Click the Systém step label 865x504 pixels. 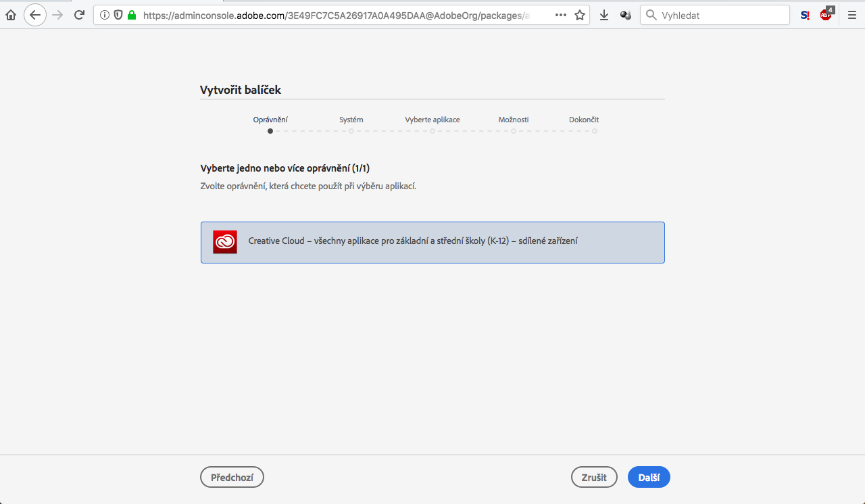coord(351,120)
